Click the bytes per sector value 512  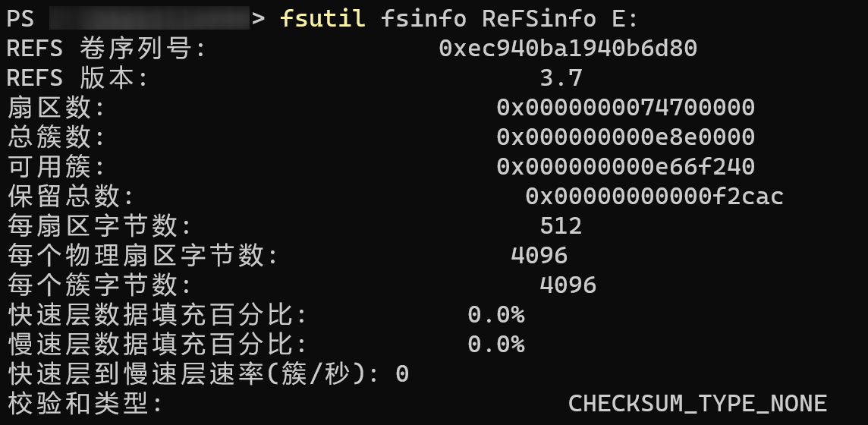coord(561,226)
